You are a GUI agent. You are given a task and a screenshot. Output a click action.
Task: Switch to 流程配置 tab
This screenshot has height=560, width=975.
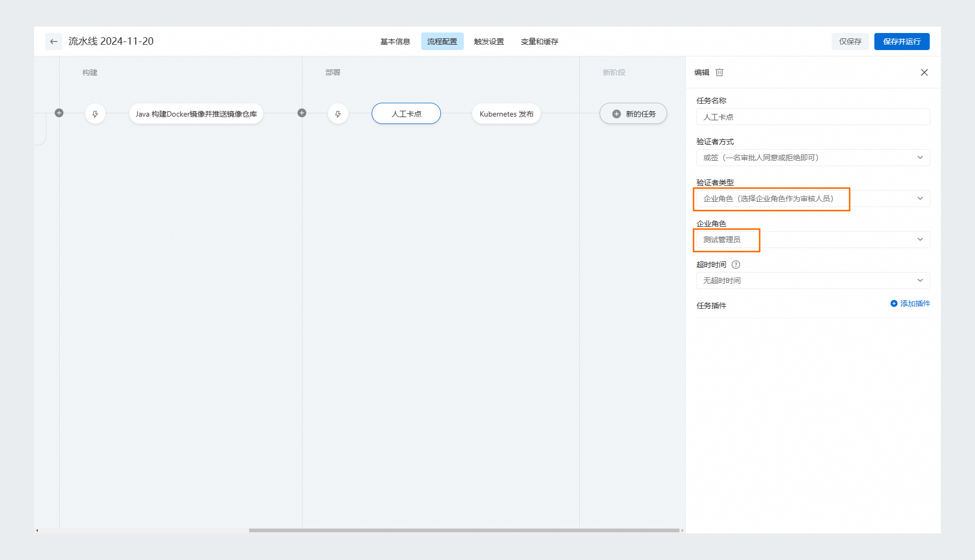442,42
